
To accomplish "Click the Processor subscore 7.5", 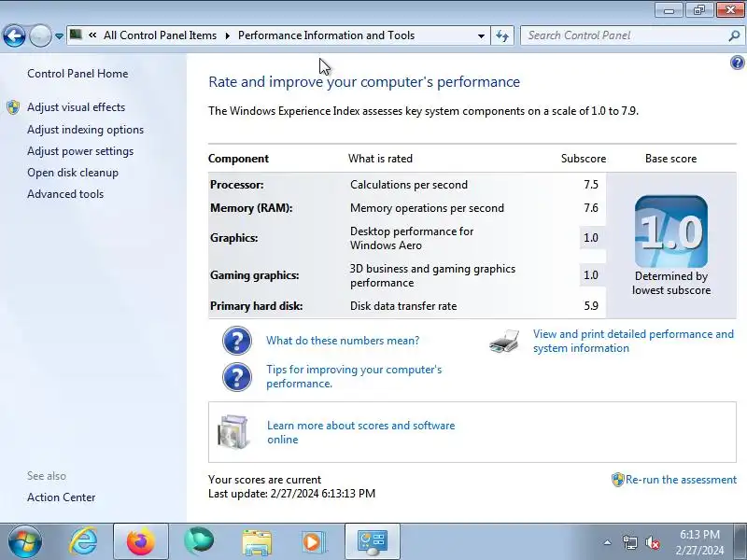I will click(591, 185).
